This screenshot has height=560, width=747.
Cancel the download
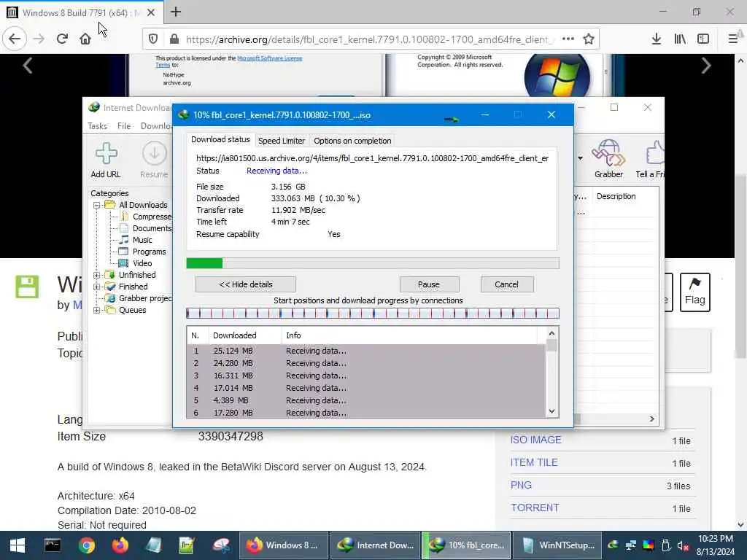(x=506, y=284)
